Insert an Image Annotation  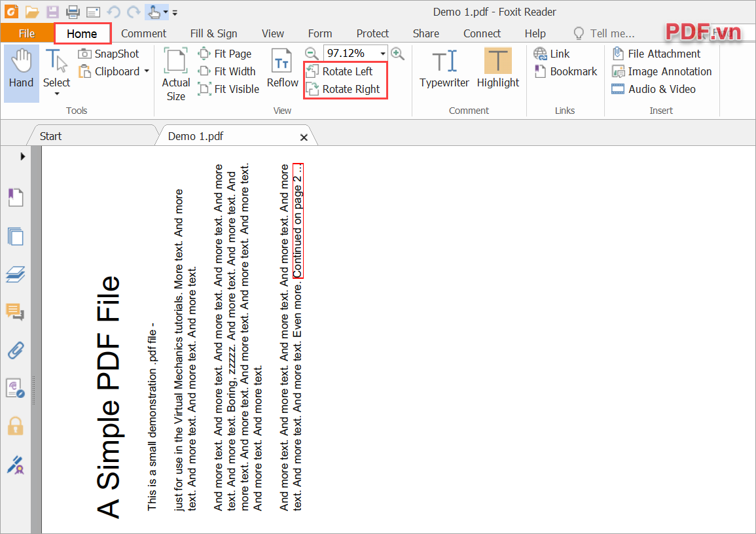[x=662, y=71]
